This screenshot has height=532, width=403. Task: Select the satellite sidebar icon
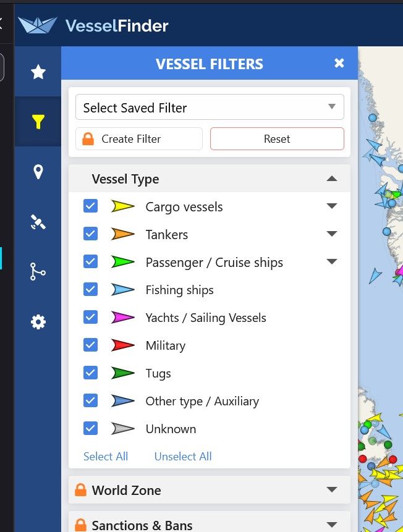[x=38, y=222]
